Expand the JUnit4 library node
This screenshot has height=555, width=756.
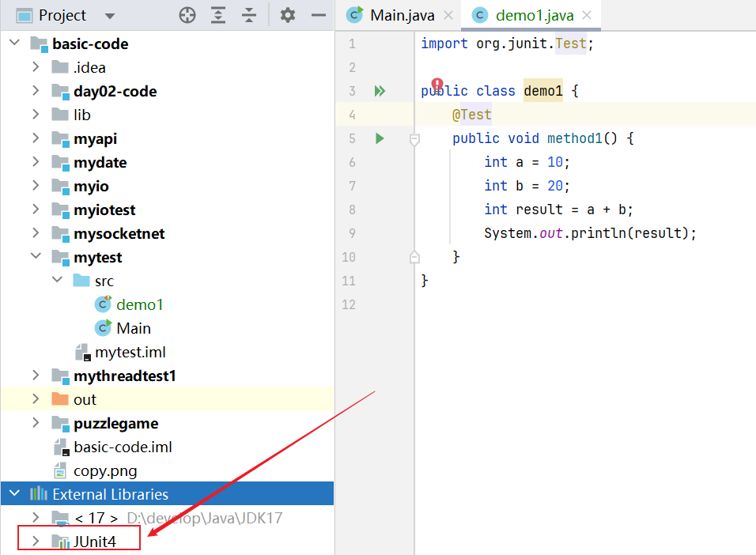pyautogui.click(x=36, y=541)
